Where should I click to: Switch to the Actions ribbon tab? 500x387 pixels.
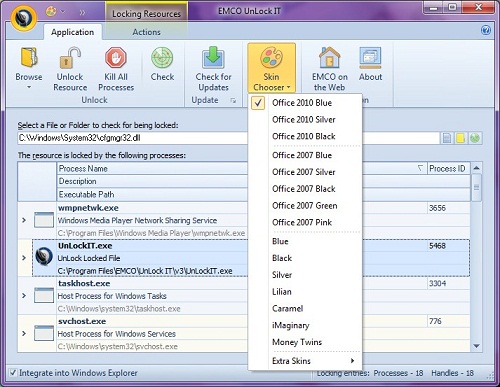[146, 32]
